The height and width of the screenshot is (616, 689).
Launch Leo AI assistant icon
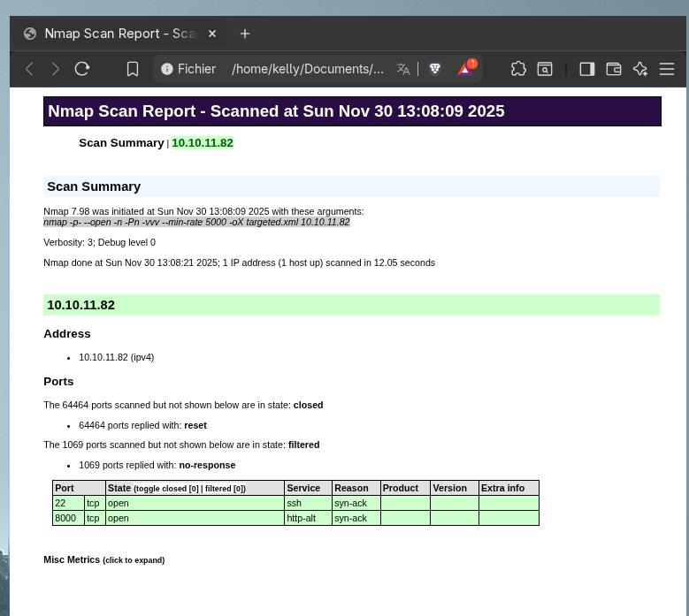(x=640, y=69)
